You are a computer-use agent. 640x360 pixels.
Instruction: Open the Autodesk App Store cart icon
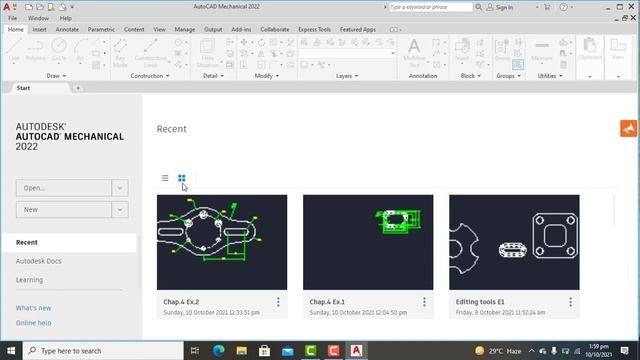547,7
